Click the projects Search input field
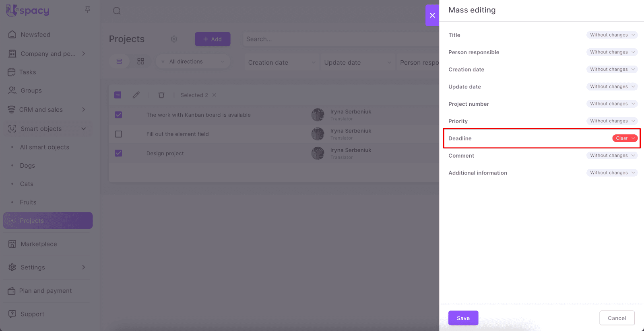This screenshot has height=331, width=644. 338,39
